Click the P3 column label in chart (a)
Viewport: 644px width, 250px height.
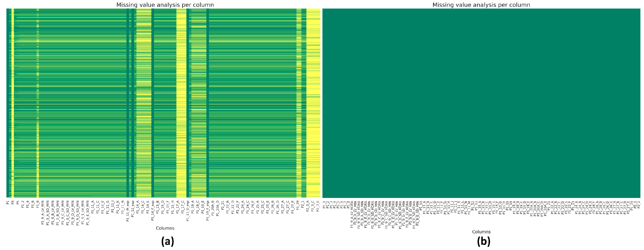13,203
